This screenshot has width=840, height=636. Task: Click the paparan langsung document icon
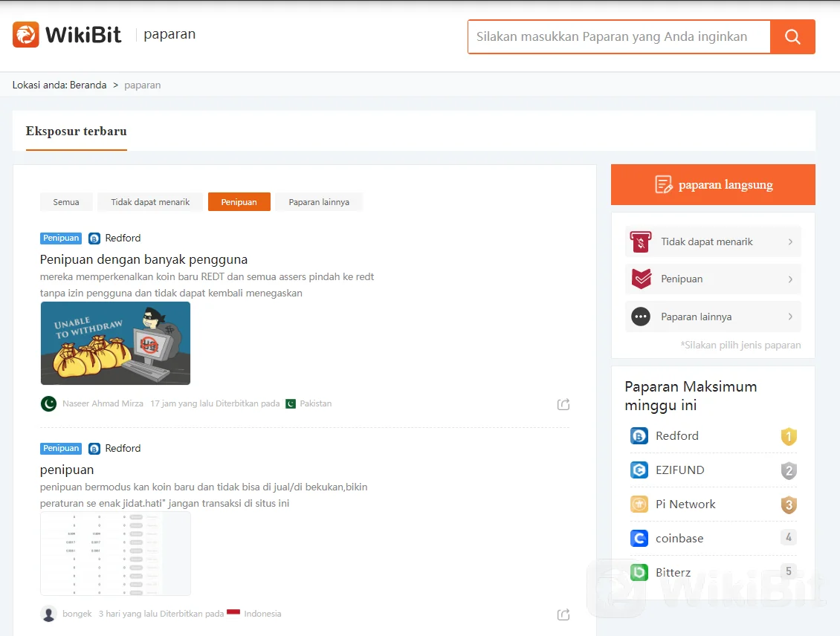click(663, 185)
